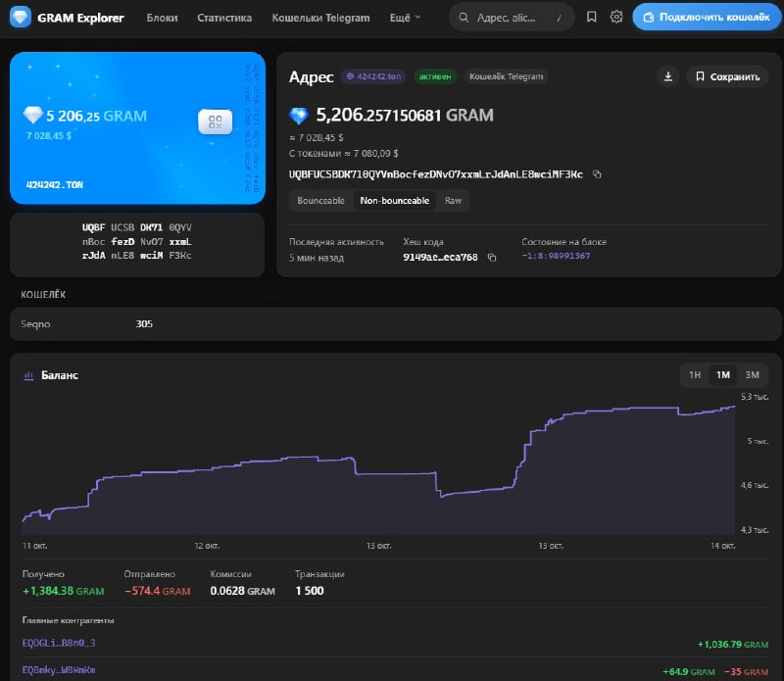
Task: Click received amount +1,384.38 GRAM
Action: click(64, 591)
